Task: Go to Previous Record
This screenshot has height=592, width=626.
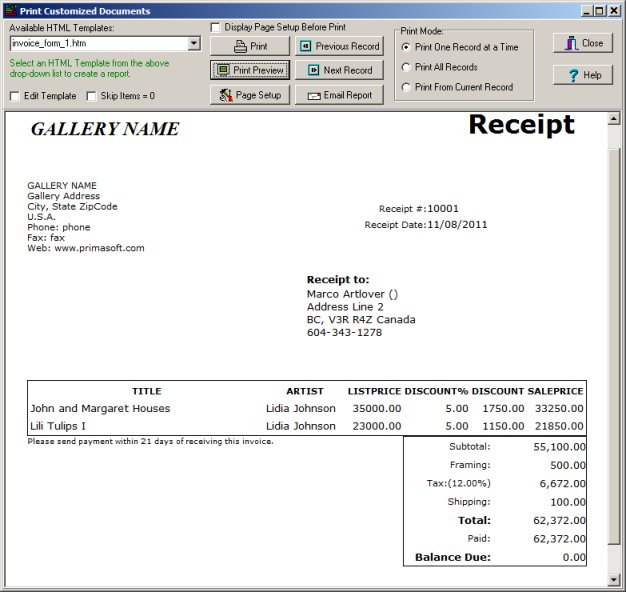Action: [x=339, y=46]
